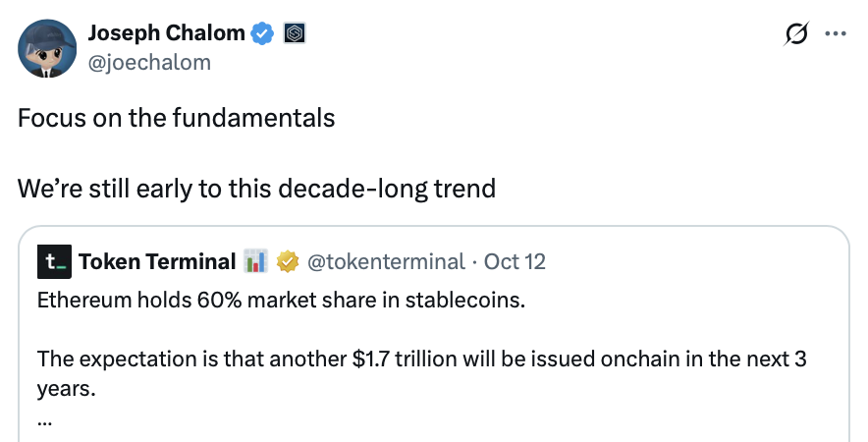Viewport: 868px width, 442px height.
Task: Open the Token Terminal account name
Action: 156,262
